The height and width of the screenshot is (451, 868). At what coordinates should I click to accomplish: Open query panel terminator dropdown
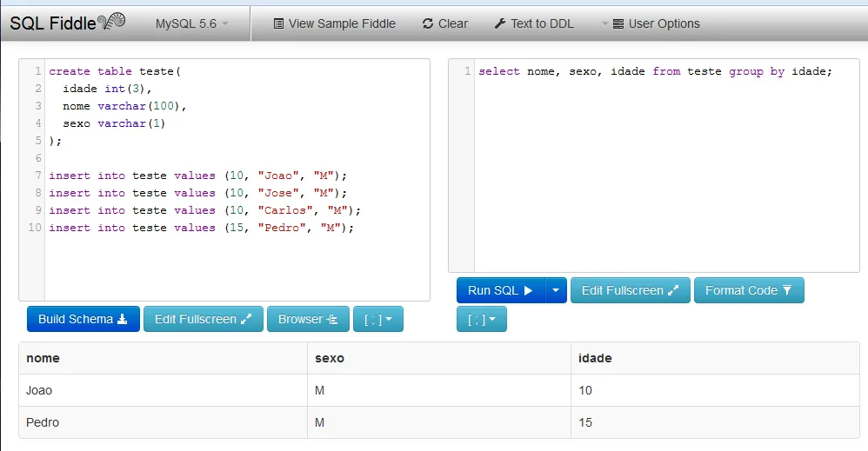(481, 319)
